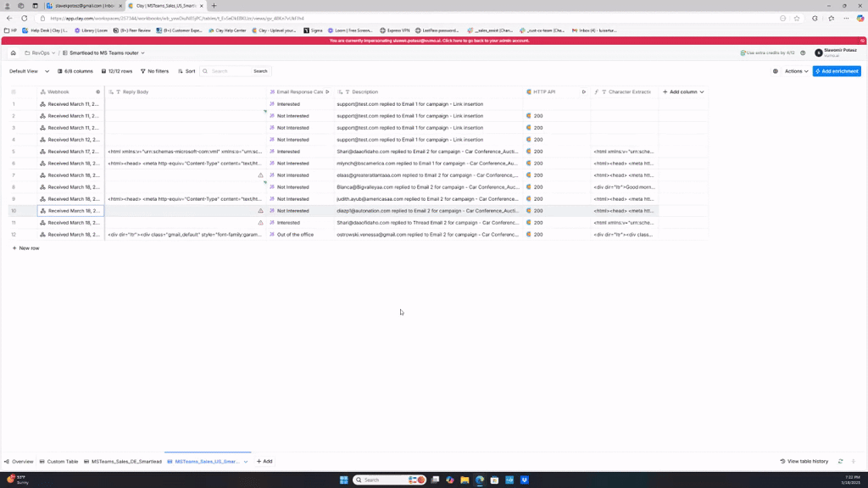Click the Add enrichment button
The width and height of the screenshot is (868, 488).
click(837, 71)
